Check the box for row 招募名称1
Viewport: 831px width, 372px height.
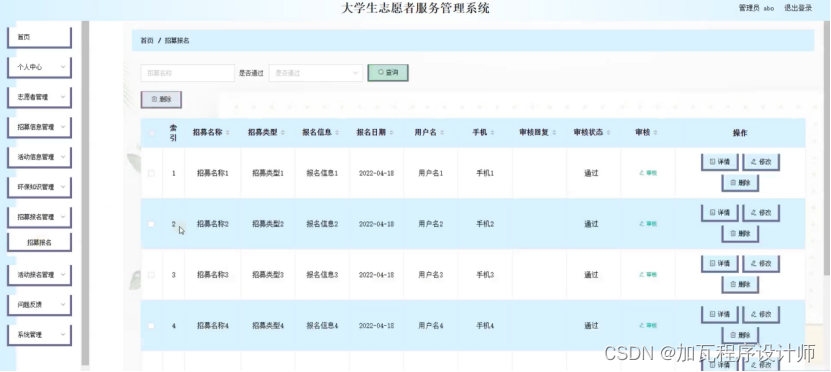[x=152, y=173]
